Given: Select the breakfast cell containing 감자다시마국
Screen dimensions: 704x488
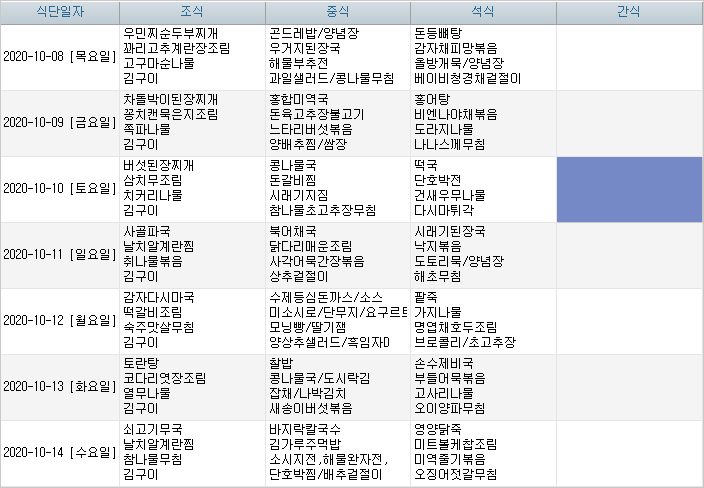Looking at the screenshot, I should tap(191, 320).
